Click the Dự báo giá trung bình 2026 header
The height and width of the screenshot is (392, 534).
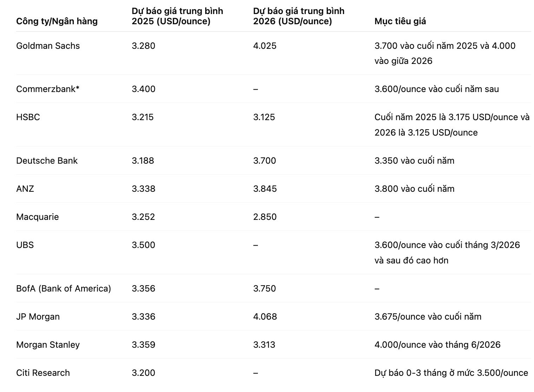(x=299, y=16)
